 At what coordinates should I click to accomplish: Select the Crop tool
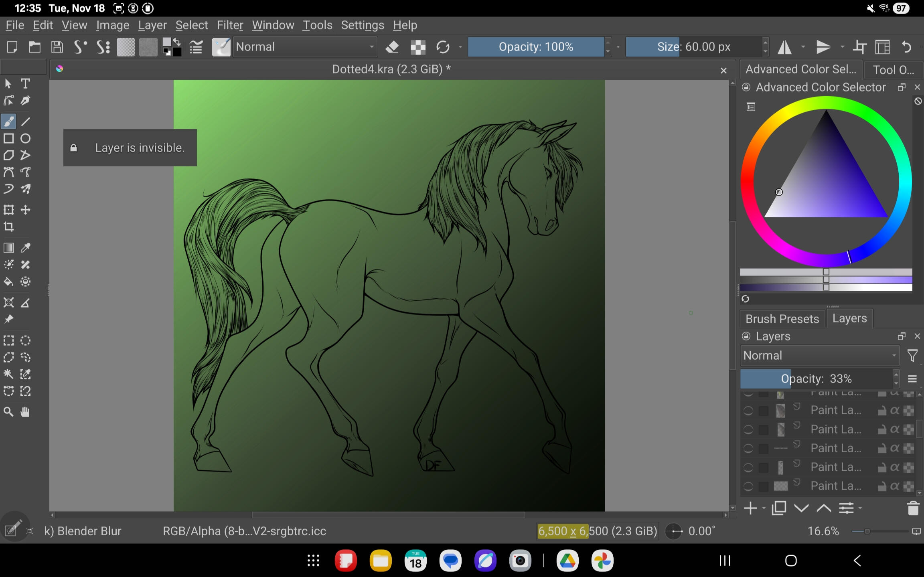pos(8,227)
